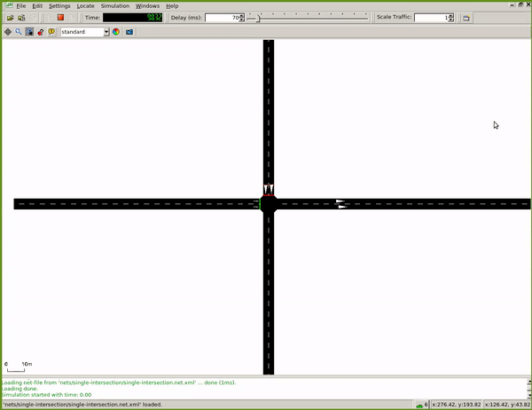Increase delay with the up arrow
The height and width of the screenshot is (410, 532).
(x=241, y=16)
